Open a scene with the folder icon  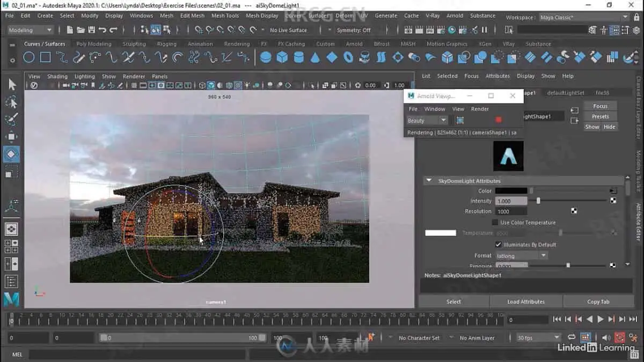[x=80, y=30]
